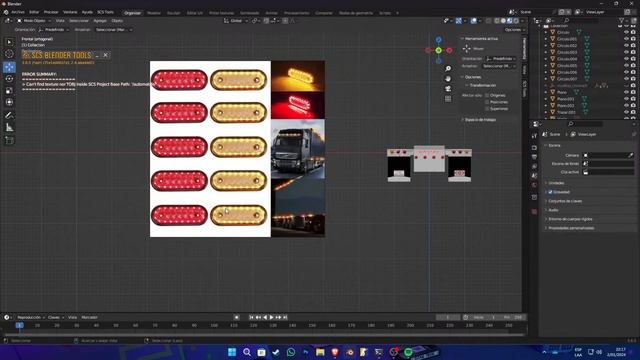Expand the Unidades panel
The height and width of the screenshot is (360, 640).
tap(556, 183)
